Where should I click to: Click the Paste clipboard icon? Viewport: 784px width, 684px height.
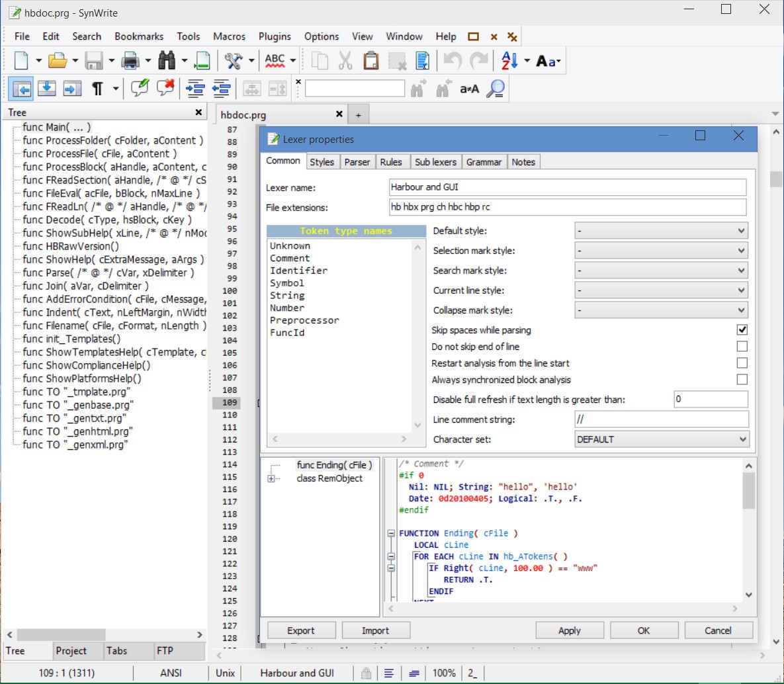[371, 61]
